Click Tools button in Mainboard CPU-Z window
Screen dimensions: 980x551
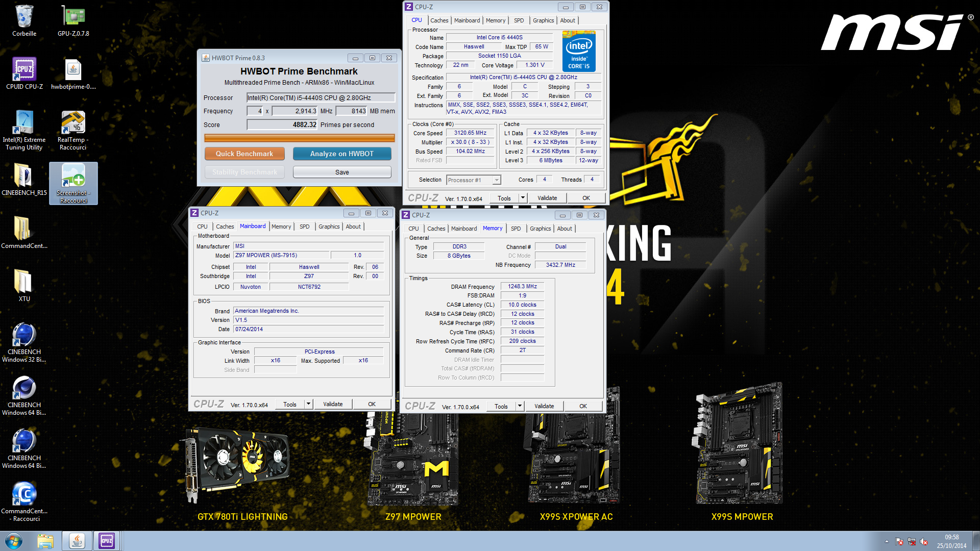click(x=289, y=404)
